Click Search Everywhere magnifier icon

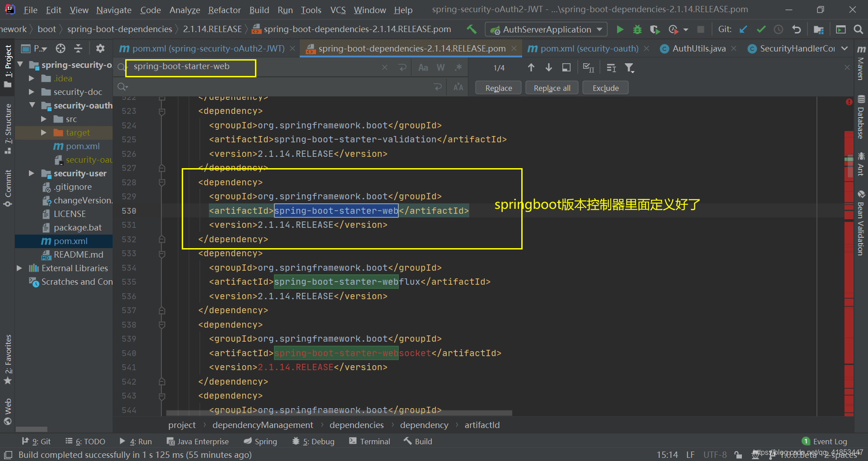coord(858,29)
